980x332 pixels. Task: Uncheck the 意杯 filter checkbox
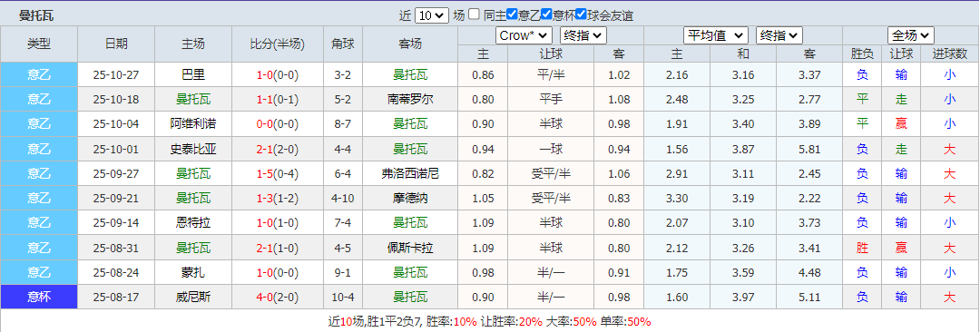tap(546, 15)
